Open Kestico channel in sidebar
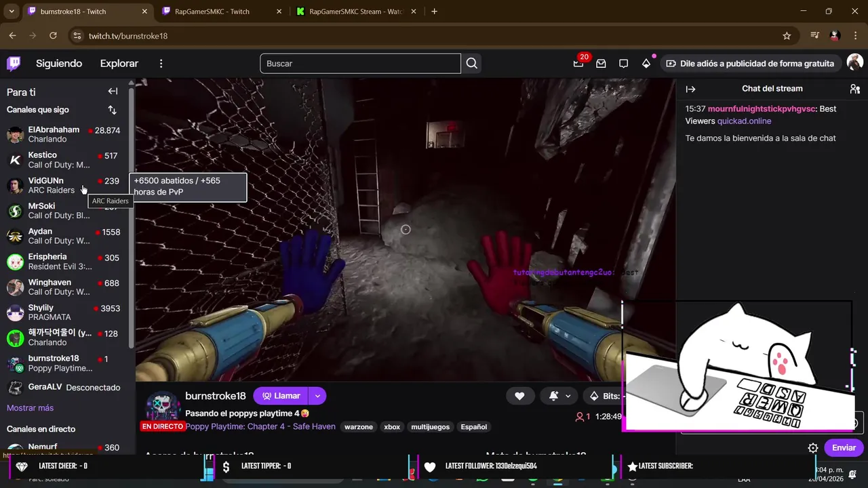Image resolution: width=868 pixels, height=488 pixels. point(63,160)
